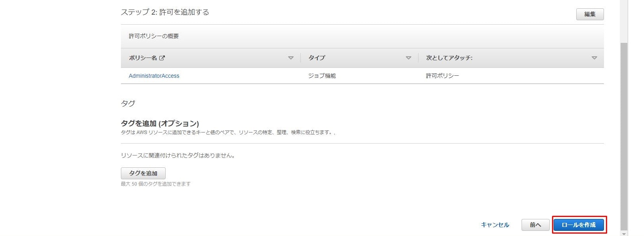Click the リソースに関連付けられたタグはありません text
Viewport: 644px width, 236px height.
179,155
